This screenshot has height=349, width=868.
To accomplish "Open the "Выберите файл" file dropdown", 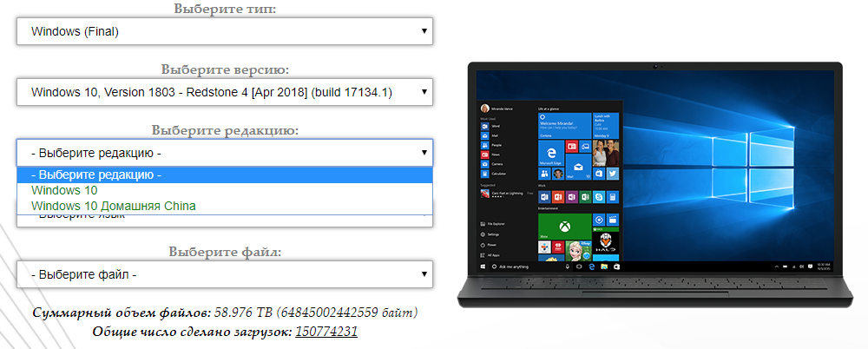I will [x=225, y=273].
